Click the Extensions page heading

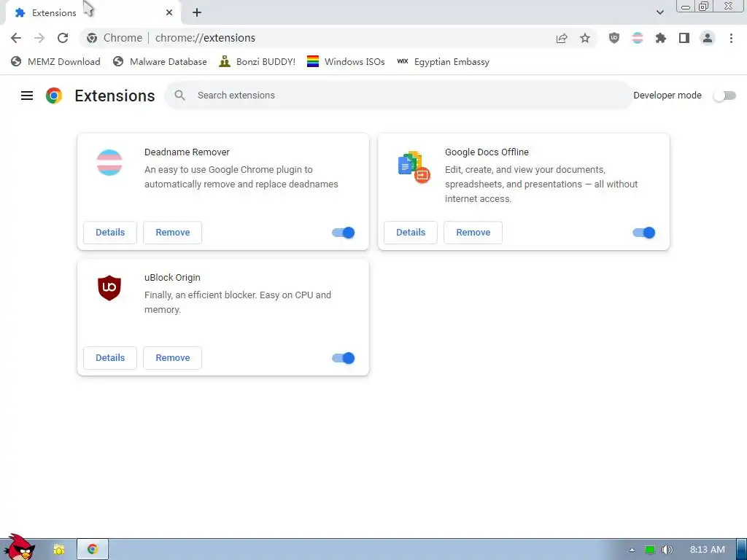tap(115, 96)
